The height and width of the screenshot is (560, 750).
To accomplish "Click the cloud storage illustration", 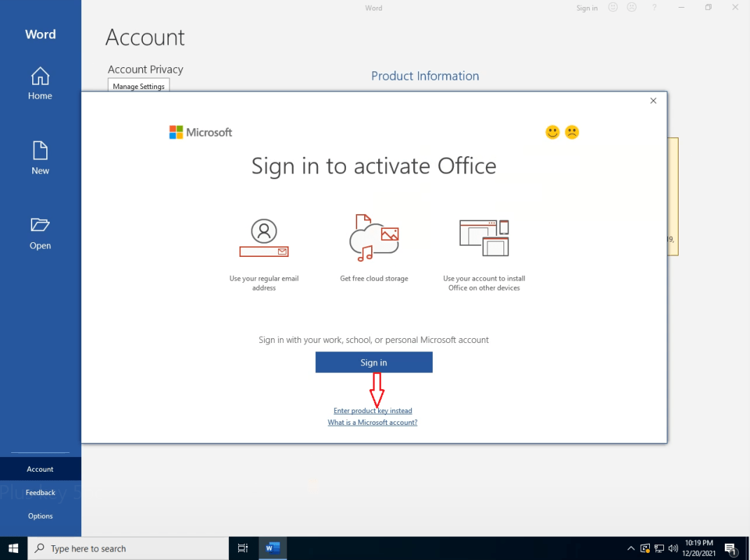I will point(374,238).
